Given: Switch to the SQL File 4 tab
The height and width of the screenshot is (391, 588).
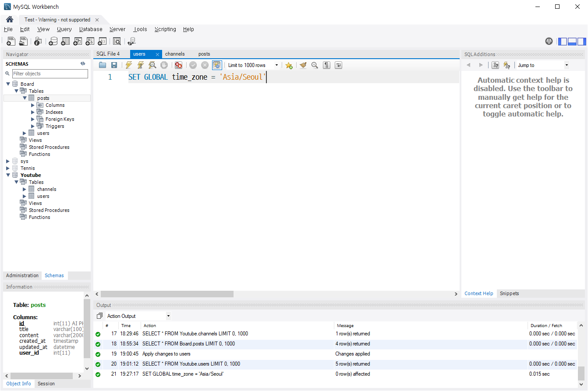Looking at the screenshot, I should pyautogui.click(x=108, y=54).
